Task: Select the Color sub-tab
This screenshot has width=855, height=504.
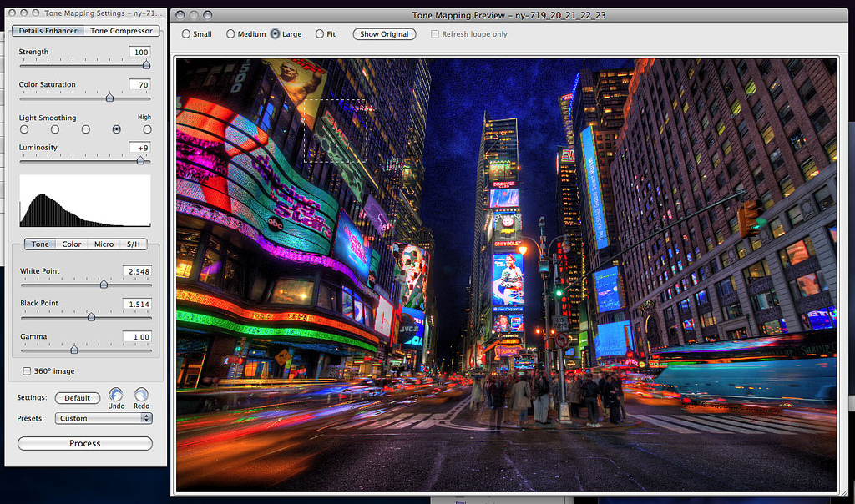Action: tap(72, 244)
